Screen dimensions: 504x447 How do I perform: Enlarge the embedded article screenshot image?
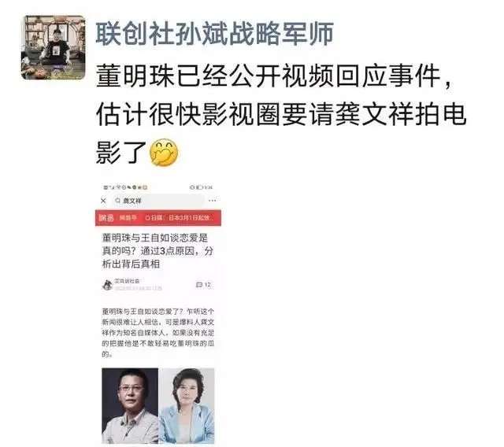point(158,314)
